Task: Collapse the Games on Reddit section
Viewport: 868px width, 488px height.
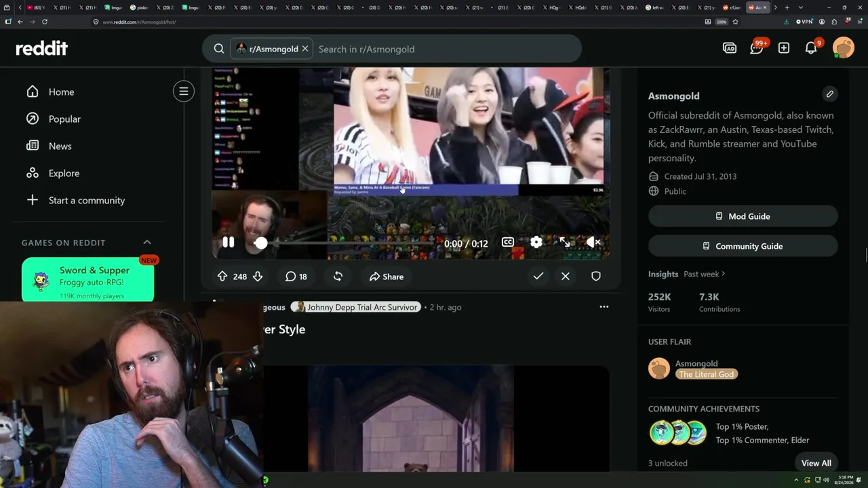Action: click(x=147, y=242)
